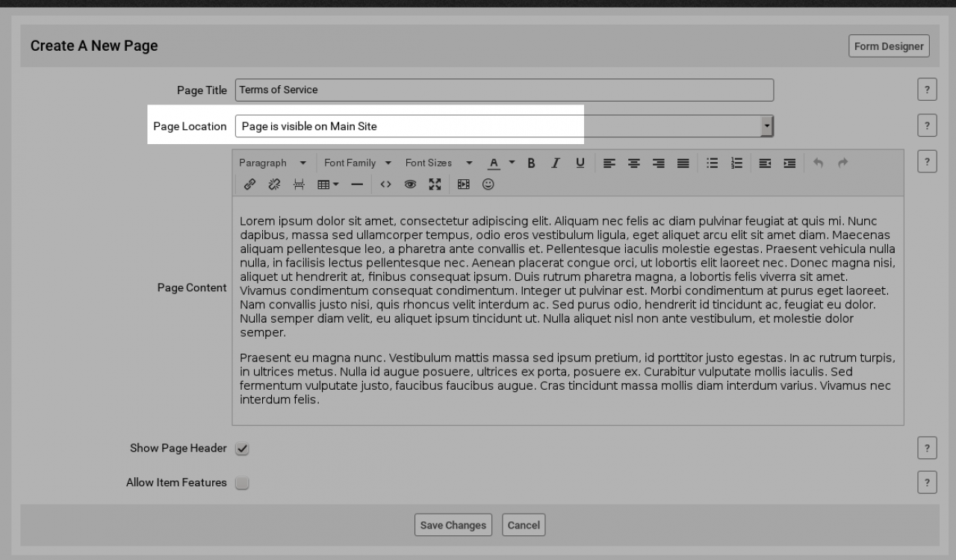Click into the Page Title input field
This screenshot has width=956, height=560.
tap(505, 90)
